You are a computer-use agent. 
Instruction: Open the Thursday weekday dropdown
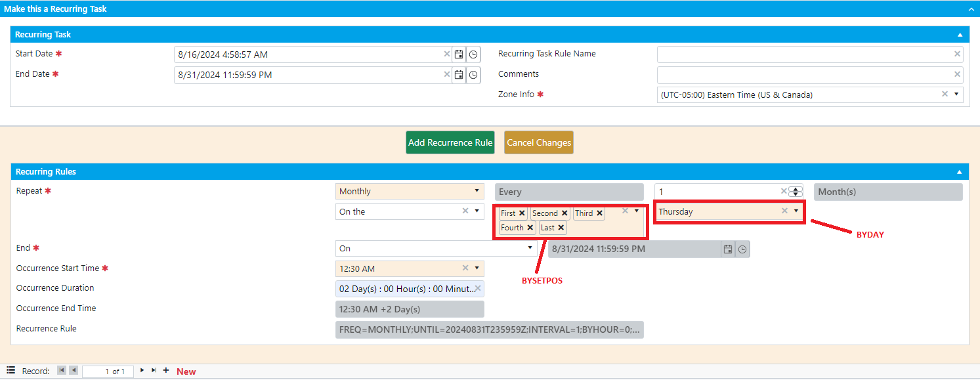click(x=796, y=211)
